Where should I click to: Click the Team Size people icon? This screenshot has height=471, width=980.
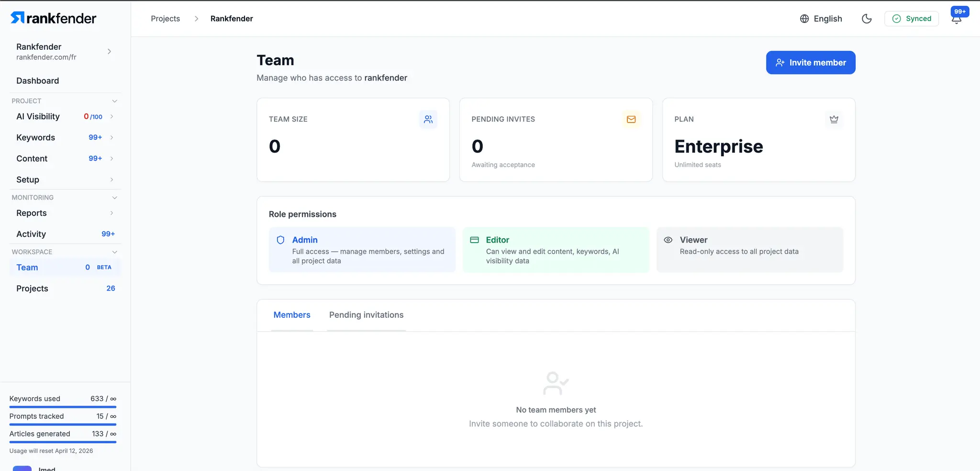(x=428, y=119)
